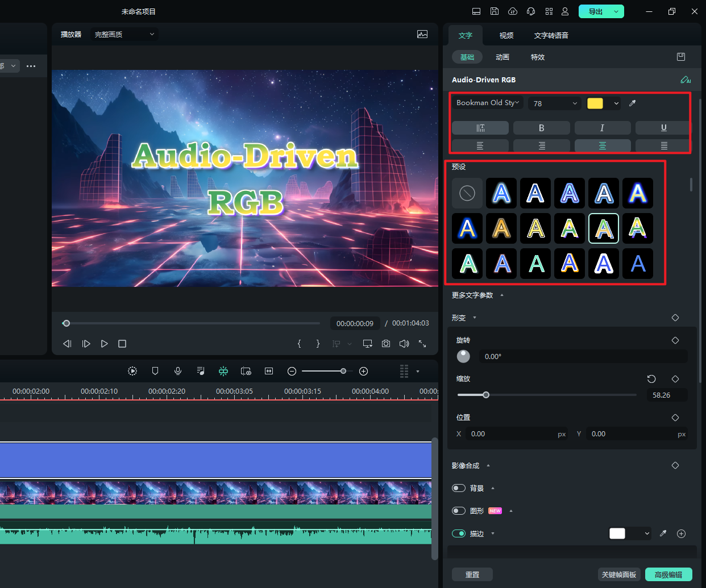This screenshot has width=706, height=588.
Task: Click the Underline formatting button
Action: click(x=663, y=128)
